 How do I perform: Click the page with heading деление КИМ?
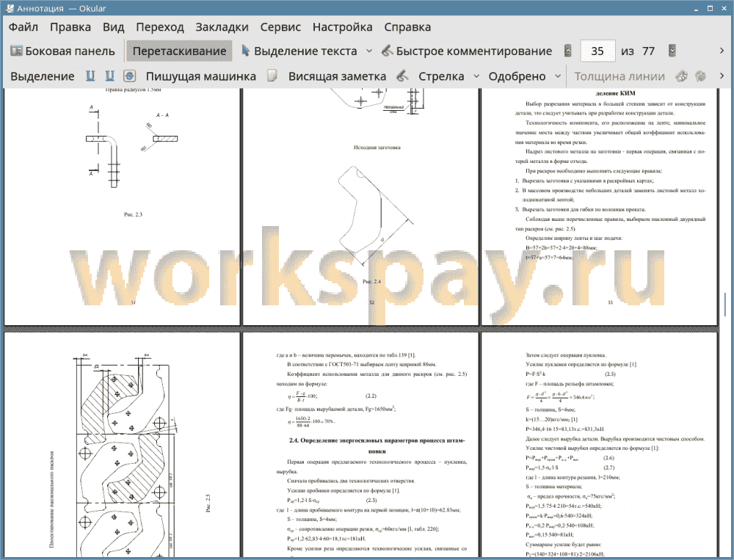pyautogui.click(x=599, y=206)
